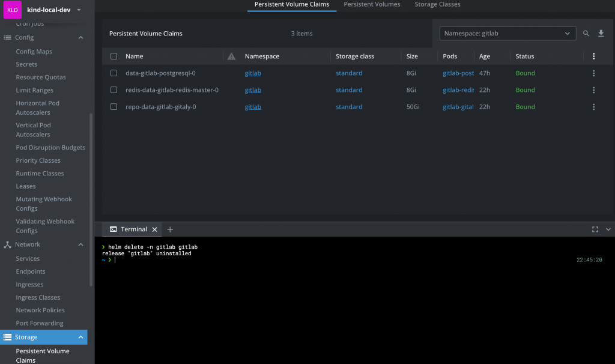Open Config Maps in sidebar

pos(34,52)
